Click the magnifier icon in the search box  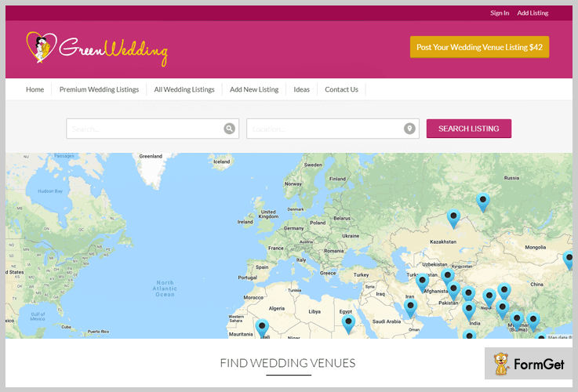(229, 129)
